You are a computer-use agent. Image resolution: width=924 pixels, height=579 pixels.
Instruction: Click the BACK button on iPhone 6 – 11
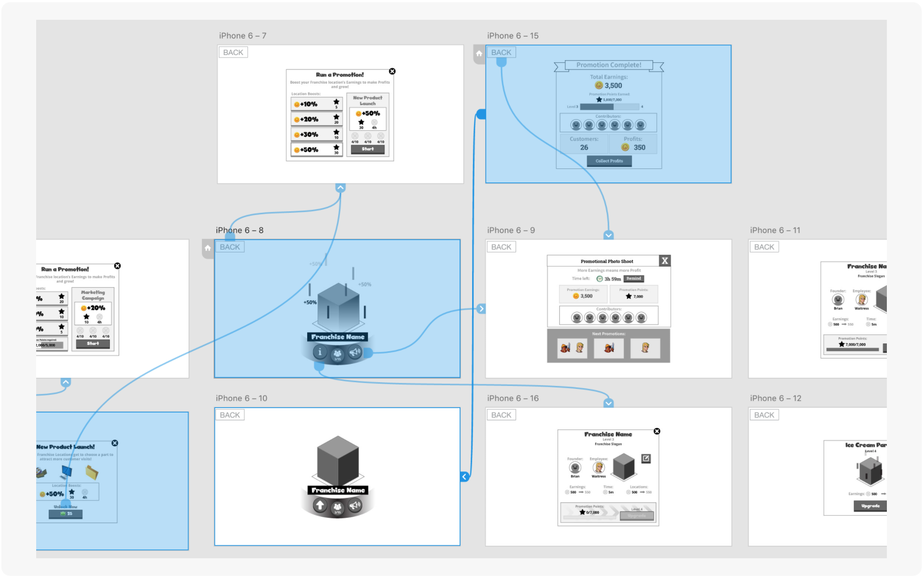click(764, 247)
